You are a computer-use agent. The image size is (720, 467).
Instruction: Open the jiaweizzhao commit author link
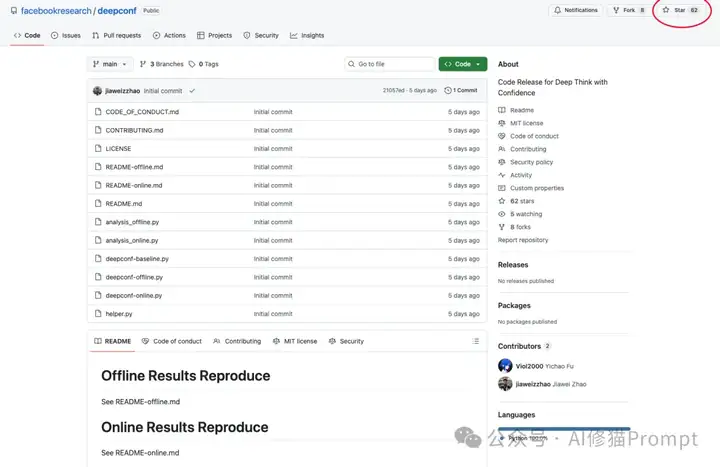123,91
